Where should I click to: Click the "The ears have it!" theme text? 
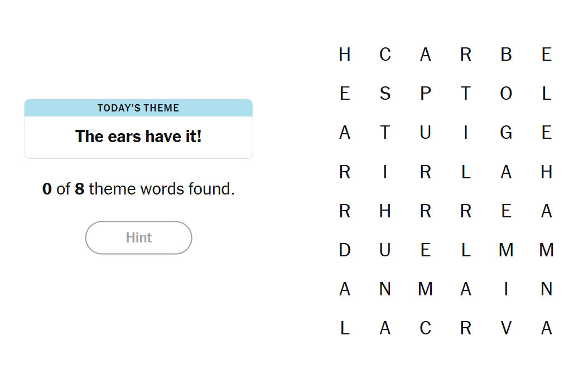point(138,137)
